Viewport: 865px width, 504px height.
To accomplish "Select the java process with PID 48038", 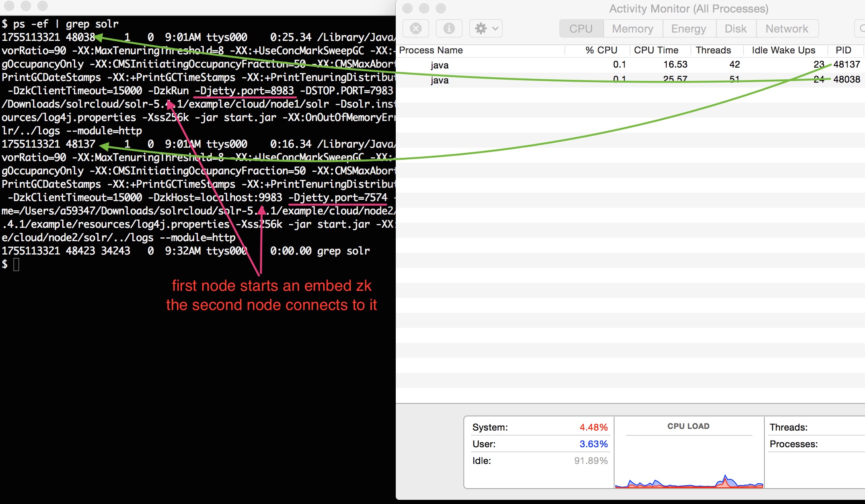I will [x=584, y=80].
